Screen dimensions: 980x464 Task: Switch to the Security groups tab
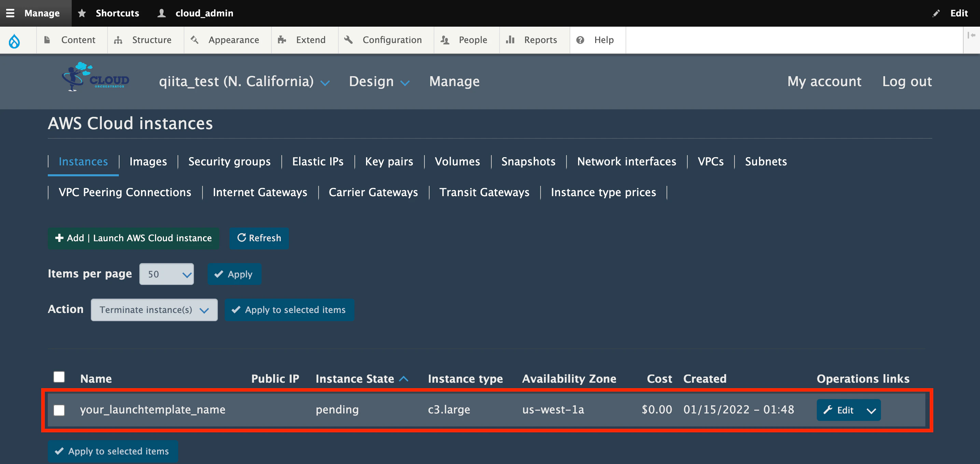[229, 161]
